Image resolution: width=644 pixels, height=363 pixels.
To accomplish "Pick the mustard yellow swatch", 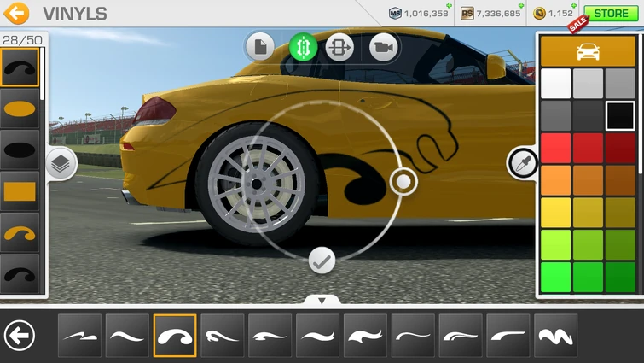I will tap(589, 213).
